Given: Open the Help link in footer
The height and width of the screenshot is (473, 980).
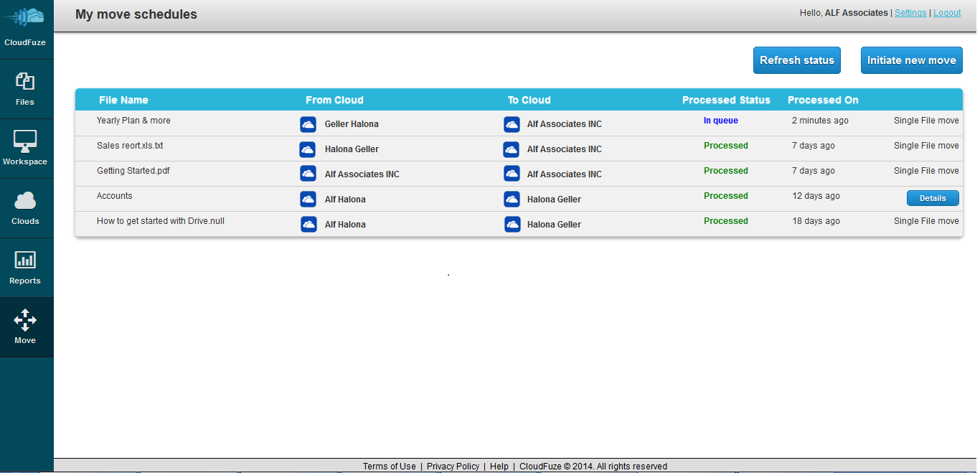Looking at the screenshot, I should [x=499, y=467].
